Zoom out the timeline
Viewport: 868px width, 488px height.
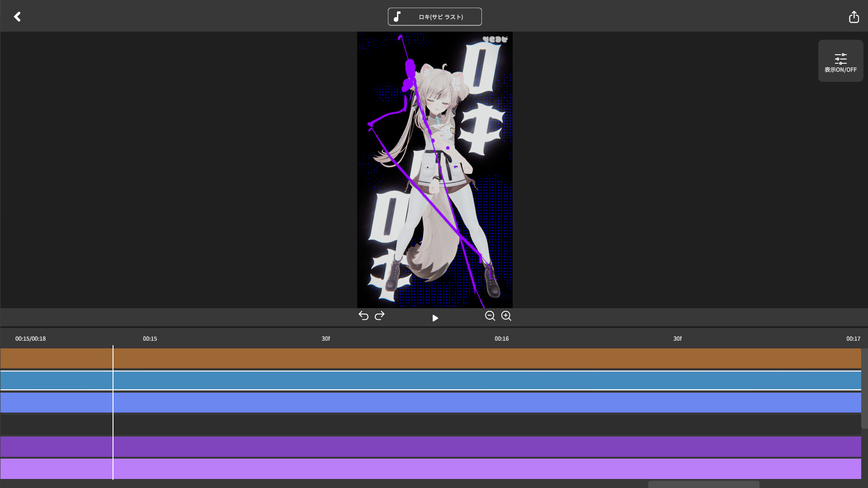pyautogui.click(x=490, y=316)
